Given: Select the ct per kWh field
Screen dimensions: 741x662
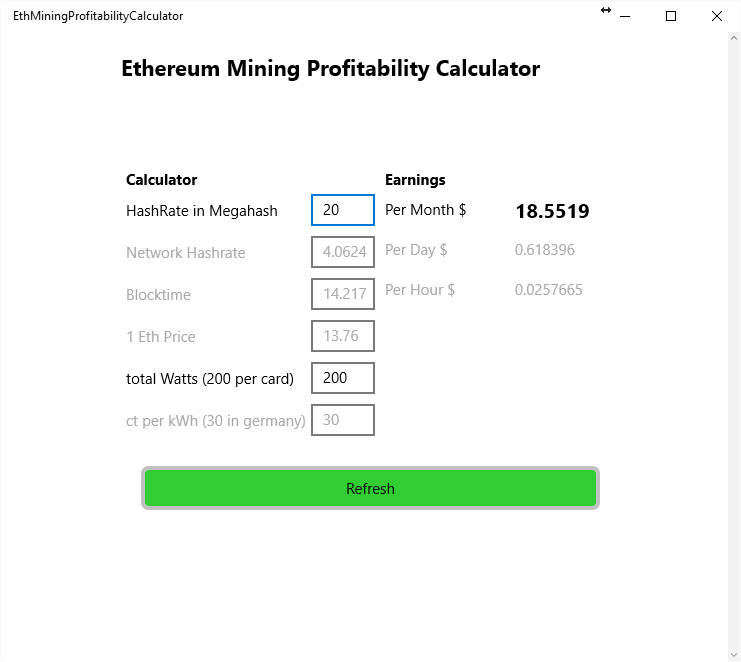Looking at the screenshot, I should point(343,420).
